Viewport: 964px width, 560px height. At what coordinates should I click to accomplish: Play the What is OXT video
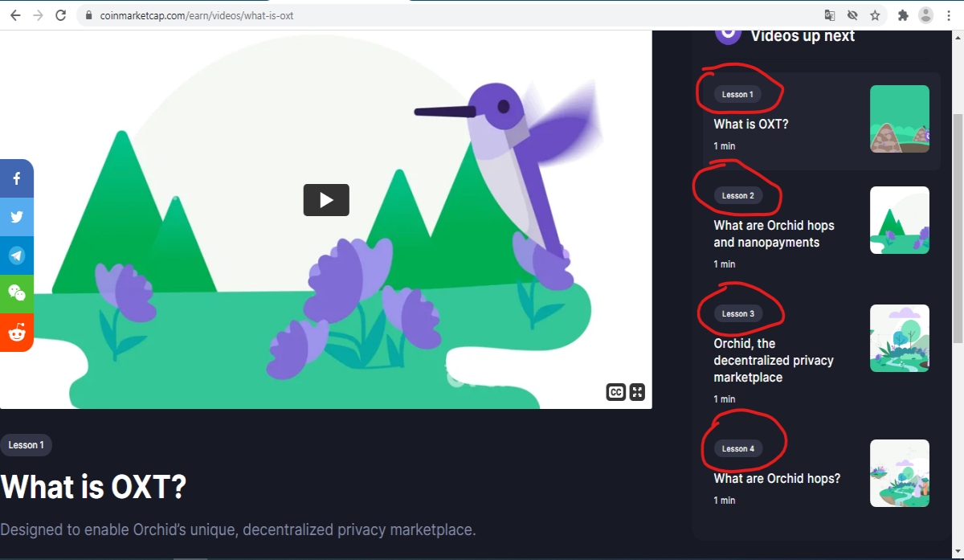[326, 200]
